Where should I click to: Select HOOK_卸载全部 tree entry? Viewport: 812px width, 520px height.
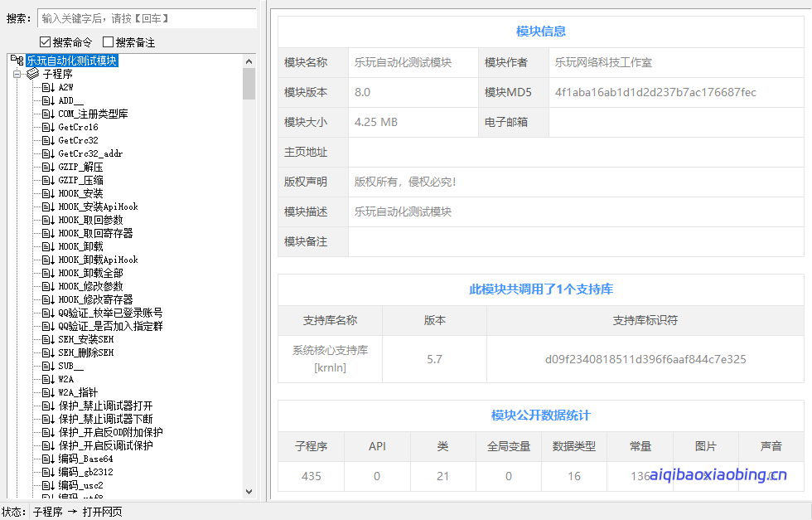[90, 273]
